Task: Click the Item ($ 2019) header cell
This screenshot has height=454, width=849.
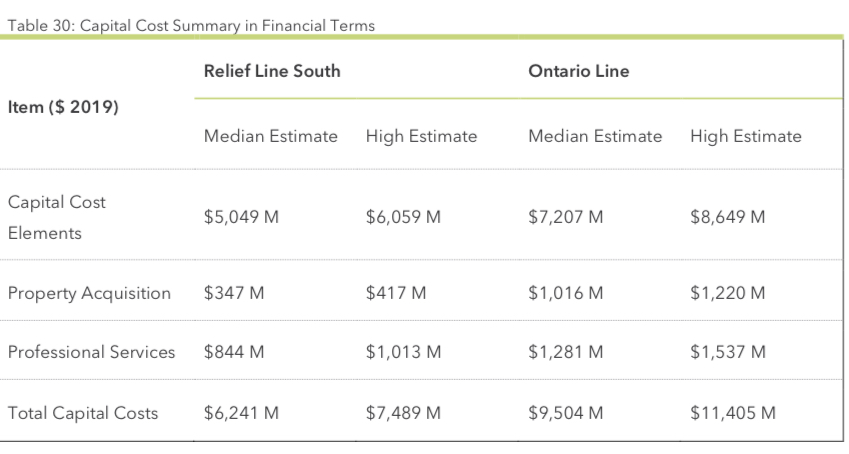Action: (x=63, y=107)
